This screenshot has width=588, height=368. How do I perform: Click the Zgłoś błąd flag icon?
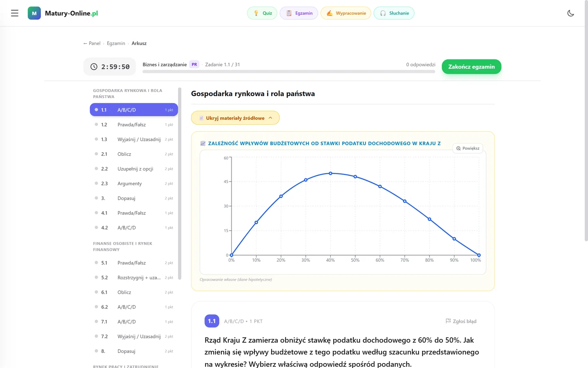pos(448,321)
